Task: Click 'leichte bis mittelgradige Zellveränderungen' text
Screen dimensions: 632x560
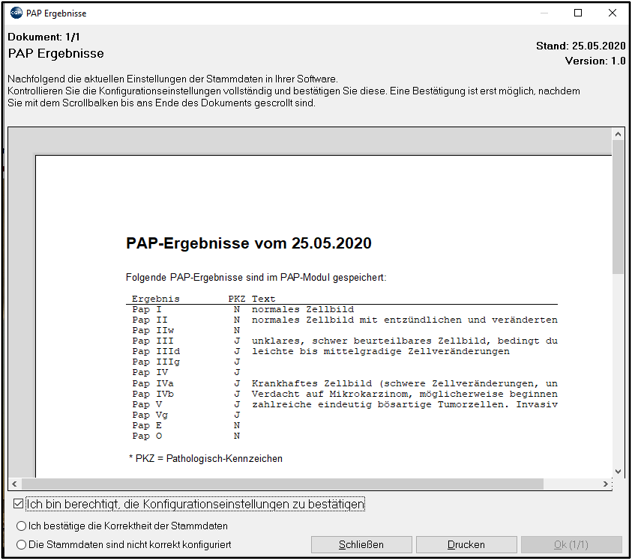Action: [380, 352]
